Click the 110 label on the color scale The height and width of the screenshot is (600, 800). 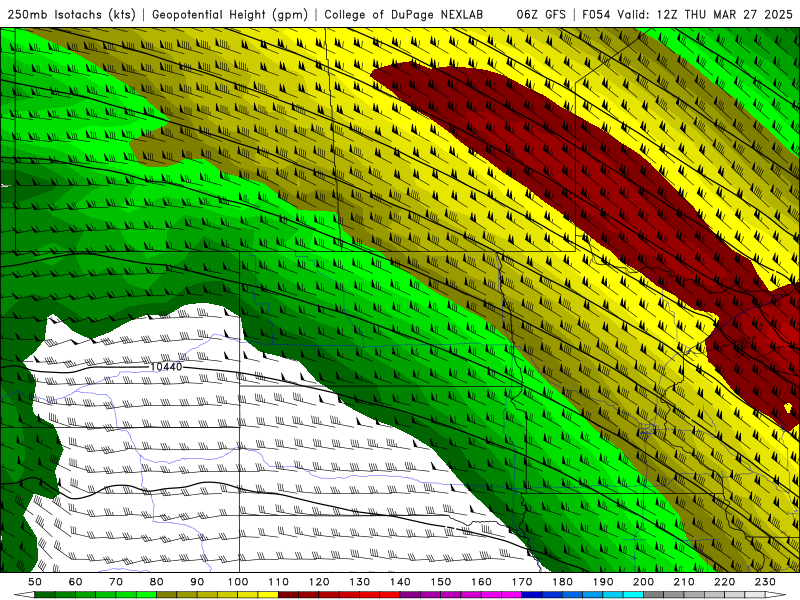[x=279, y=582]
